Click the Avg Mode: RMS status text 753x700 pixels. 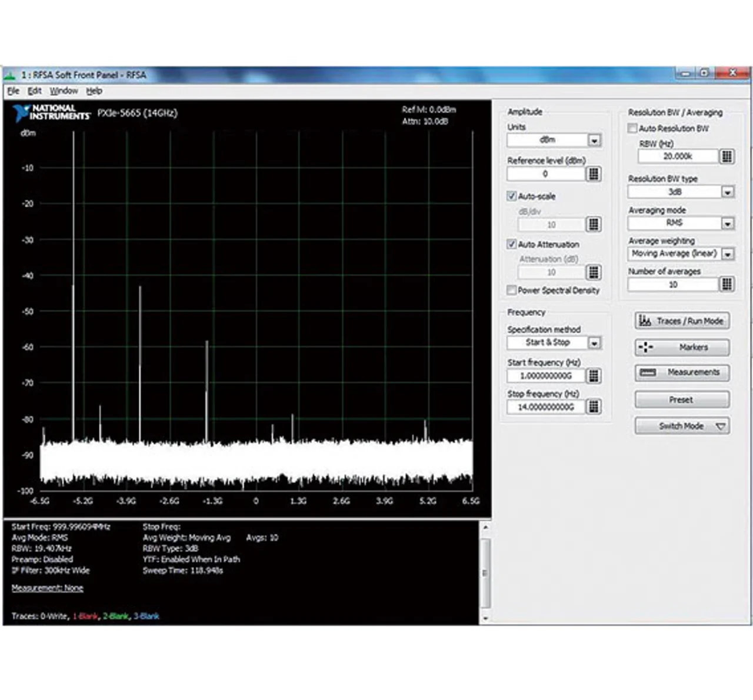(39, 538)
